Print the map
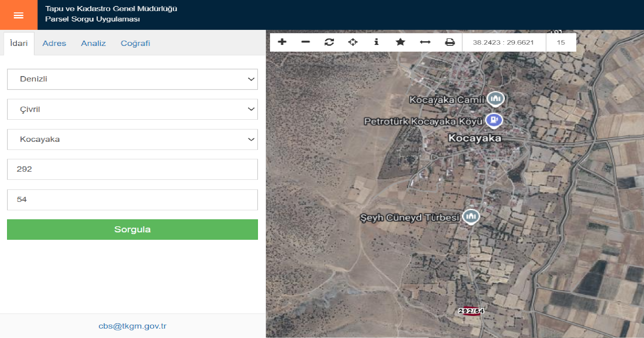This screenshot has width=644, height=338. coord(450,42)
